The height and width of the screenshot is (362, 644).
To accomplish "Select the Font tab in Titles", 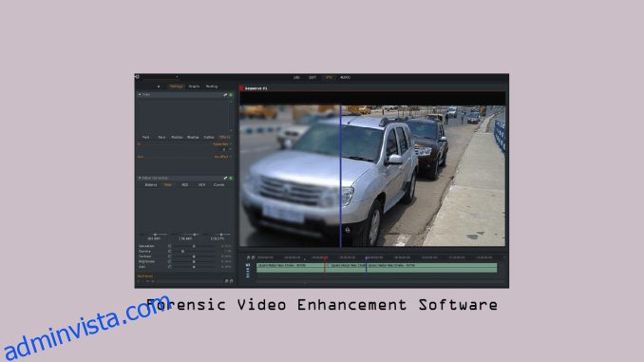I will (x=146, y=137).
